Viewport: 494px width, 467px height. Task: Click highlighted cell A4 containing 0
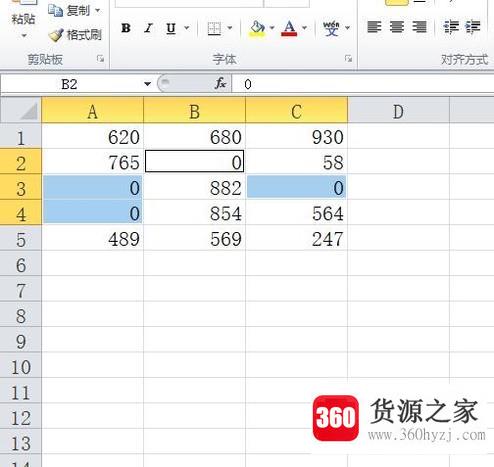(93, 213)
